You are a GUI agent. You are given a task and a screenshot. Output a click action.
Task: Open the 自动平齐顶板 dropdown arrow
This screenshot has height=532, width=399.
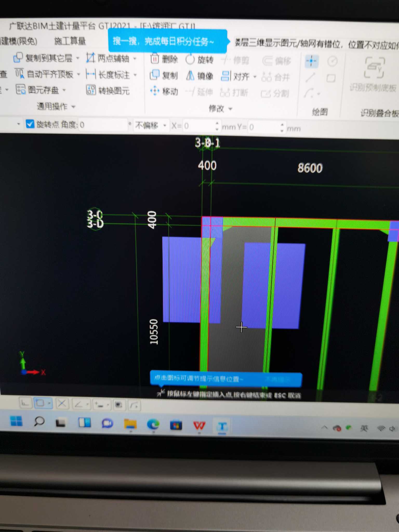coord(79,75)
